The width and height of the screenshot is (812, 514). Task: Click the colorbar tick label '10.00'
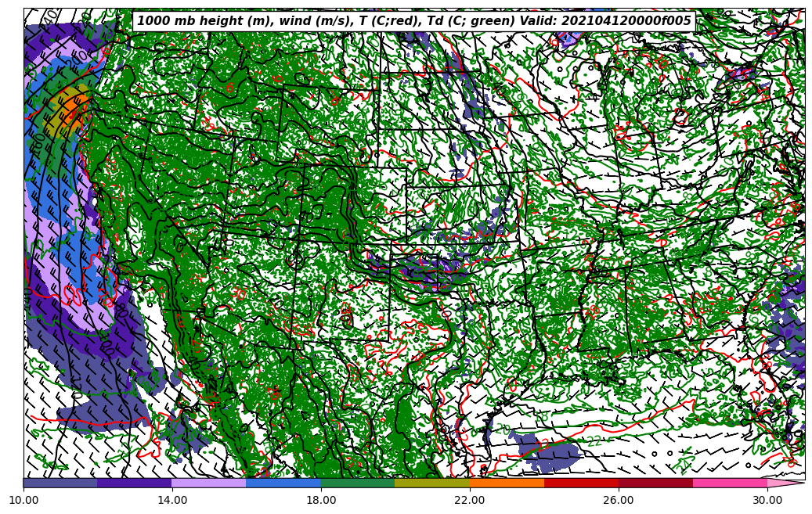[23, 500]
